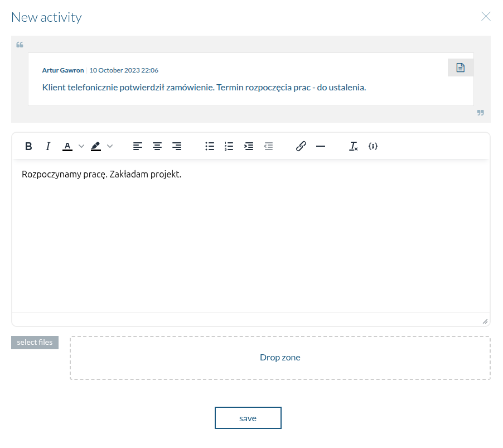Decrease paragraph indent
This screenshot has height=448, width=503.
tap(268, 146)
